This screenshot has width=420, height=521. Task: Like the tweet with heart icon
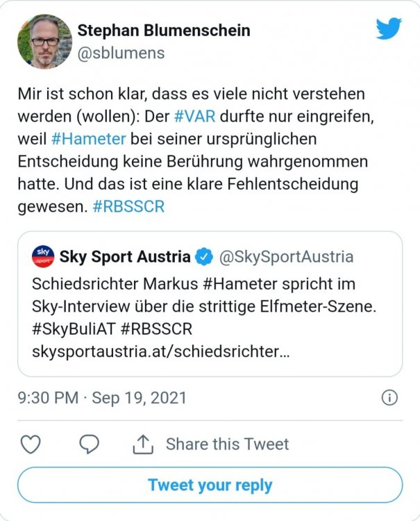31,444
